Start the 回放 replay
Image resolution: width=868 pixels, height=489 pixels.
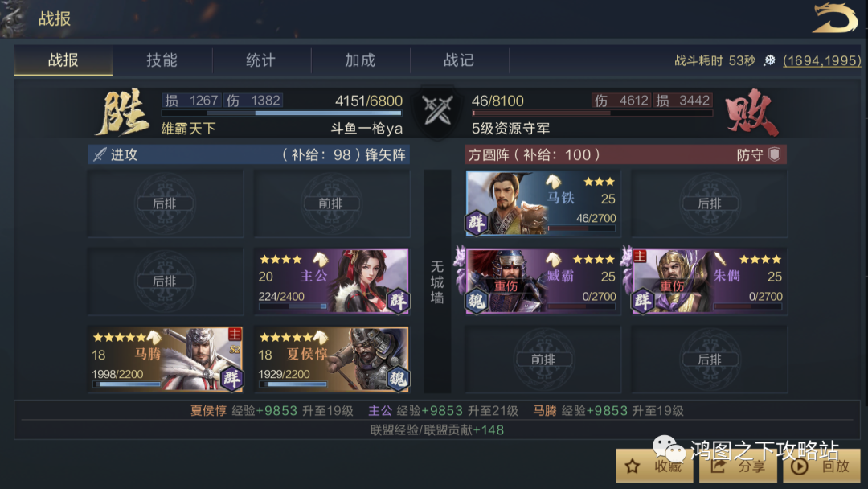coord(822,466)
